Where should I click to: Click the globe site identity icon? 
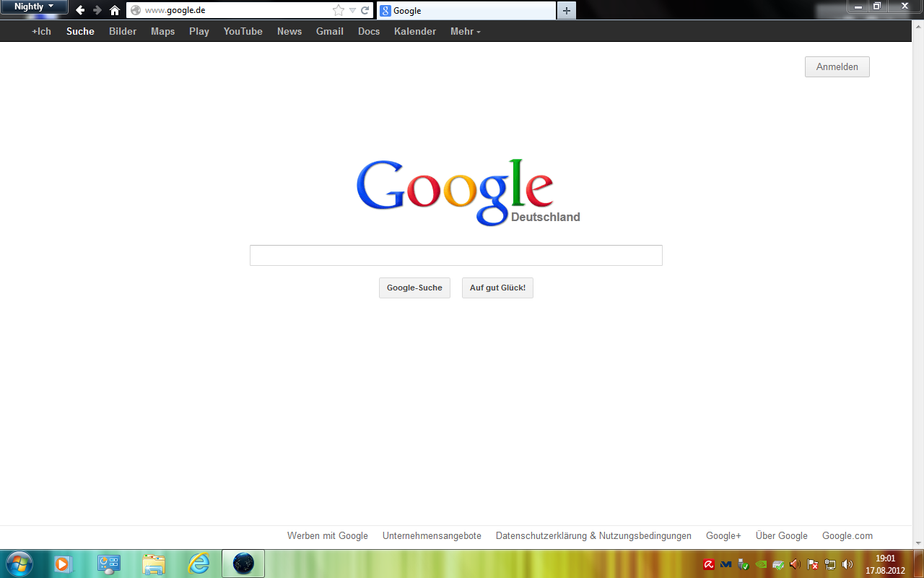click(136, 11)
